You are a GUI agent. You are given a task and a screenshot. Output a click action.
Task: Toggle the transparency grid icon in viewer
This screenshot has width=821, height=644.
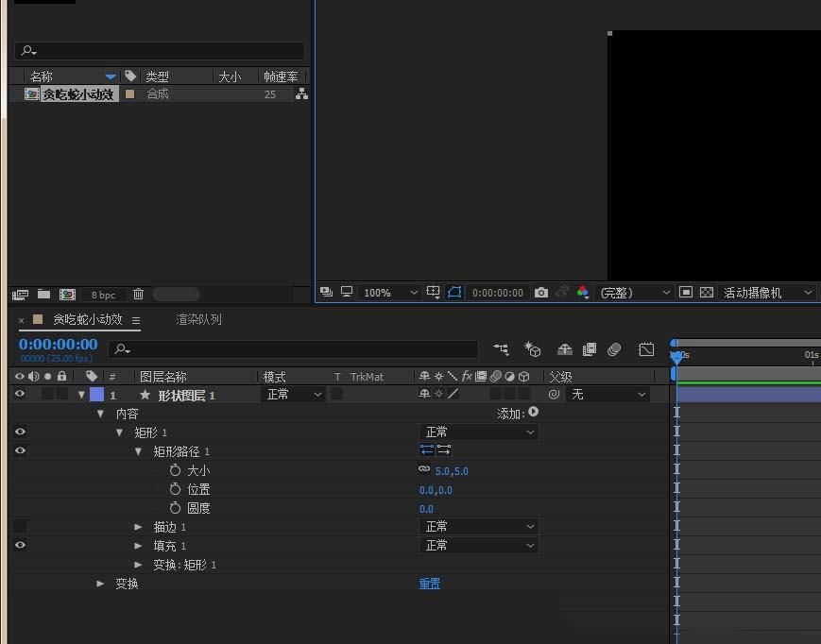(x=706, y=293)
